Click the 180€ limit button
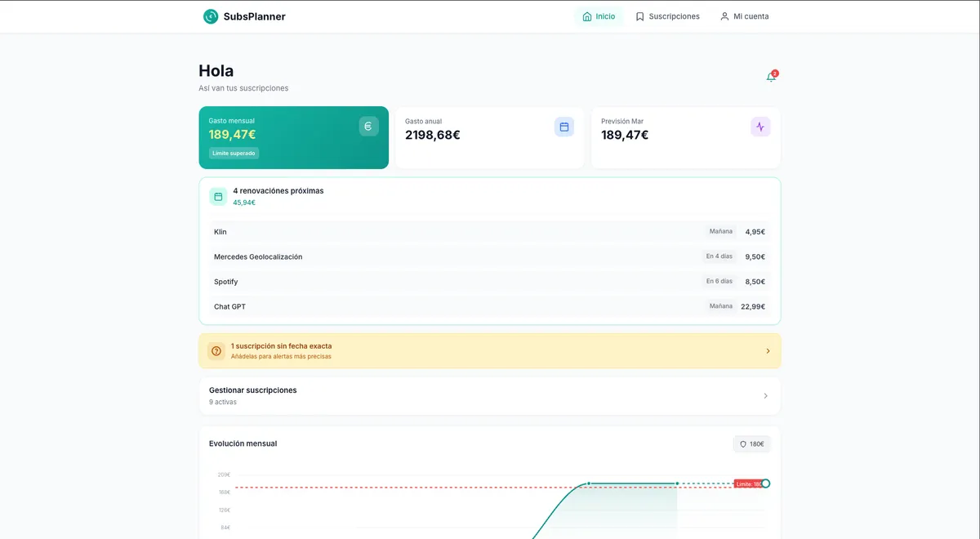The height and width of the screenshot is (539, 980). [x=751, y=444]
